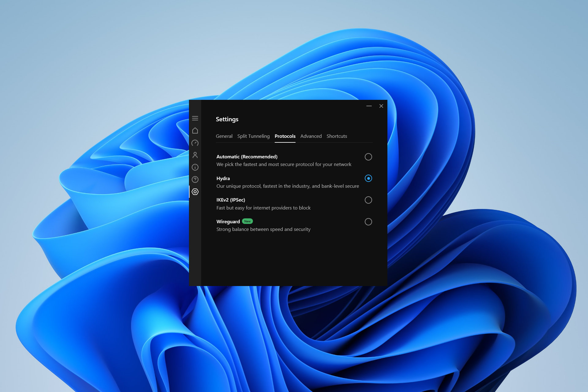Select the Wireguard protocol radio button
This screenshot has height=392, width=588.
tap(368, 221)
